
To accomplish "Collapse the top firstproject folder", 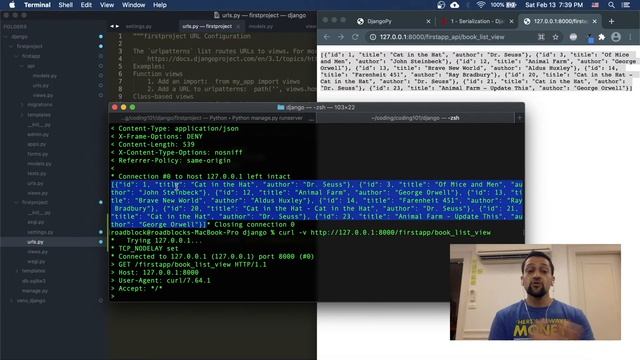I will pos(11,46).
